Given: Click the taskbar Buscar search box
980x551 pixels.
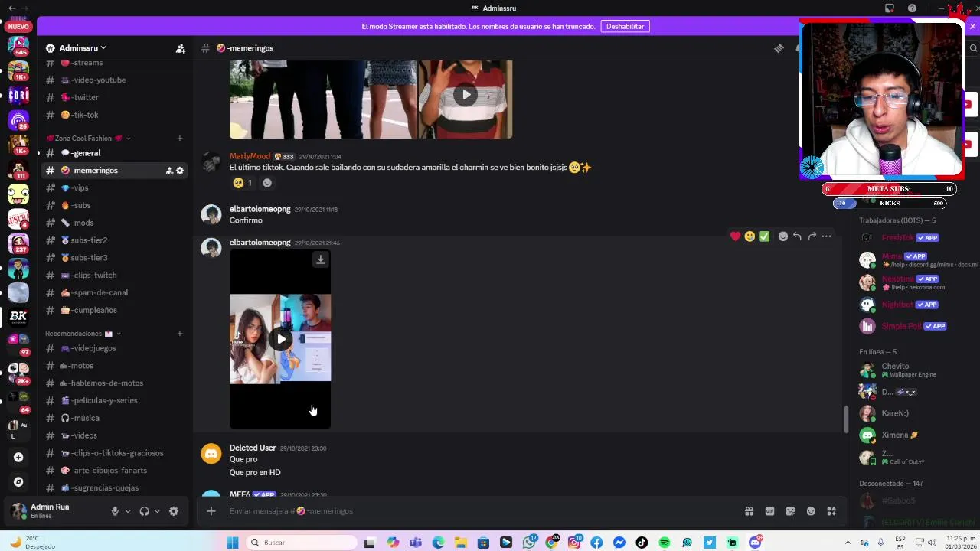Looking at the screenshot, I should click(x=302, y=543).
